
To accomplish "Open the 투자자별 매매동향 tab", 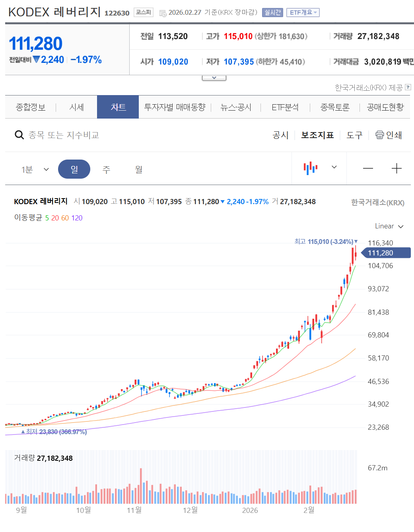I will pos(175,107).
